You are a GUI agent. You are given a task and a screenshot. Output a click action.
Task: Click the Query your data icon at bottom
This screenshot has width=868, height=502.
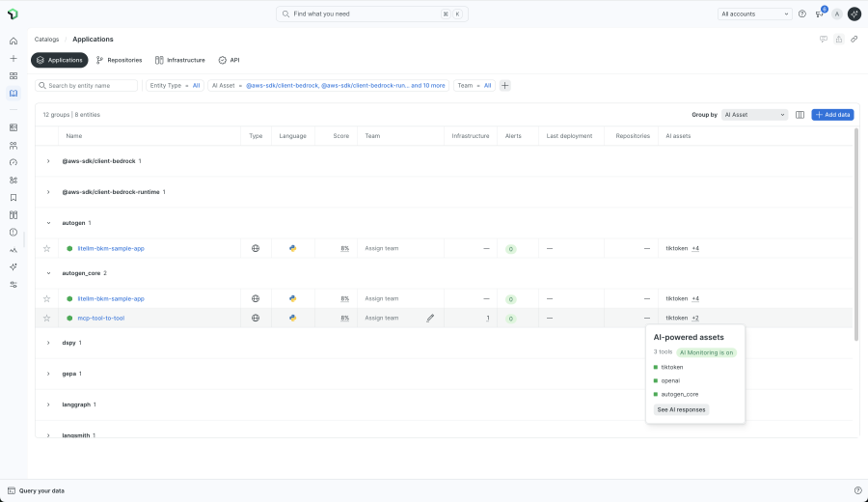pos(11,490)
